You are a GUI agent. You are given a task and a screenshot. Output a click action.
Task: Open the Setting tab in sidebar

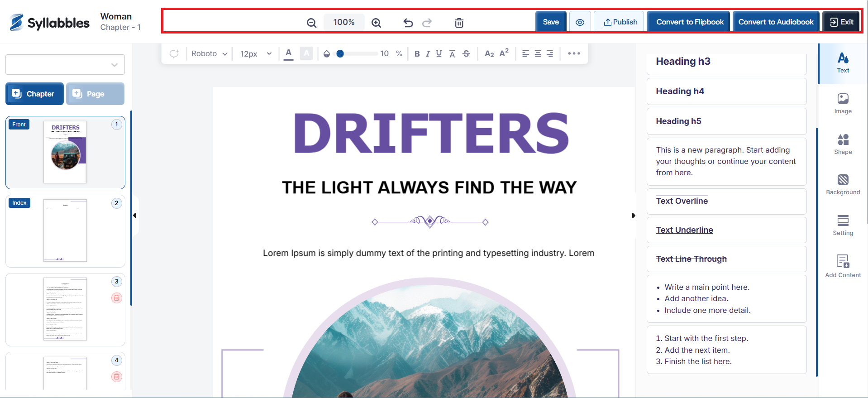point(843,225)
